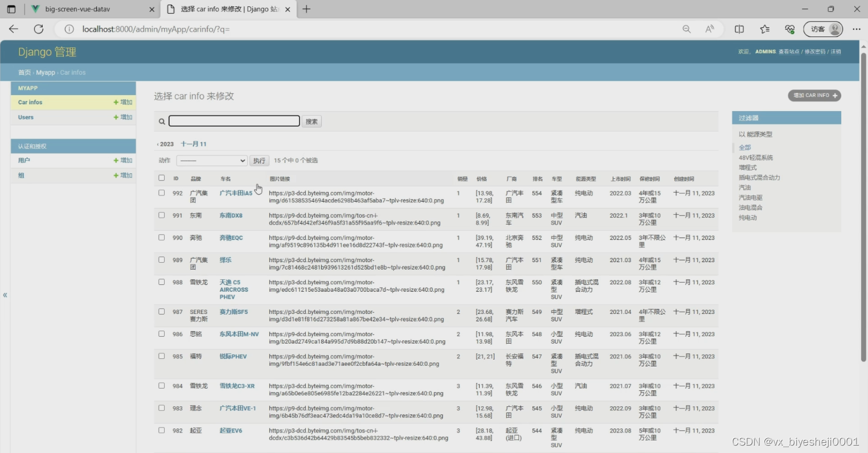Screen dimensions: 868x453
Task: Close the big-screen-vue-datav tab
Action: pos(152,9)
